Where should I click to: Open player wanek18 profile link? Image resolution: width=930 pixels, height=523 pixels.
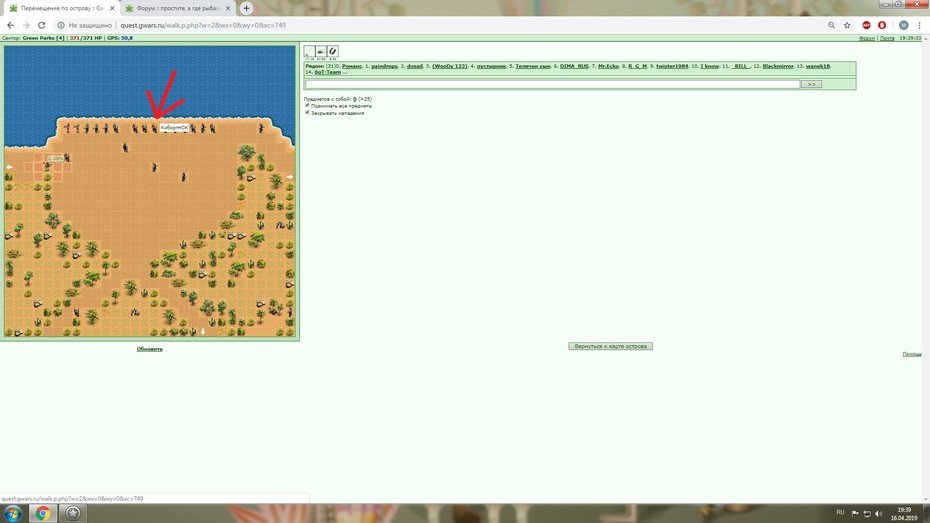point(818,66)
